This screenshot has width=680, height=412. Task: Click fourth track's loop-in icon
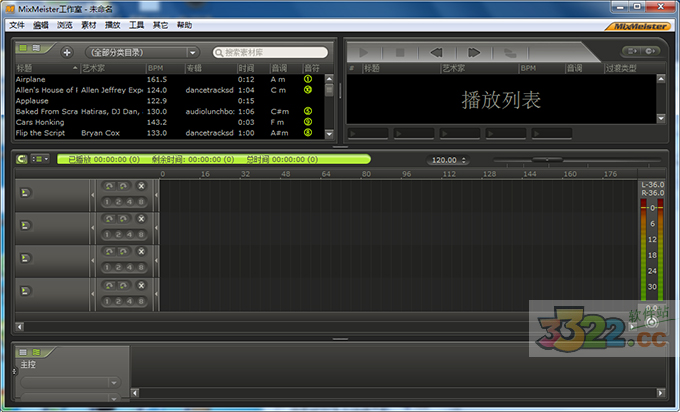tap(109, 285)
